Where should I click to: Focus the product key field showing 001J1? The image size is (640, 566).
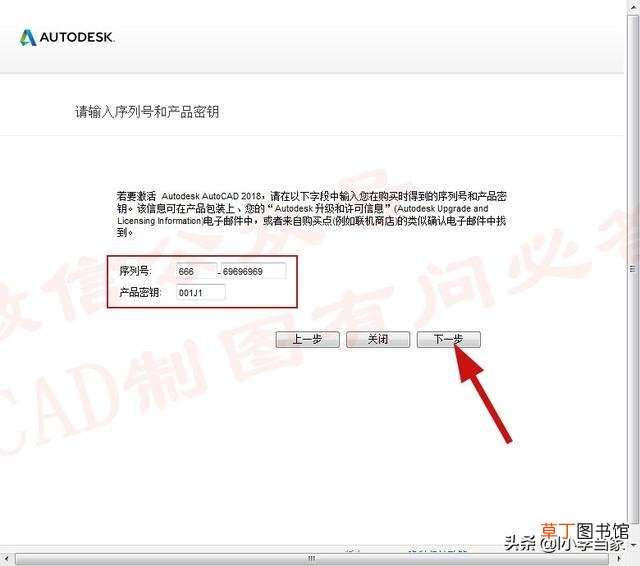(200, 293)
